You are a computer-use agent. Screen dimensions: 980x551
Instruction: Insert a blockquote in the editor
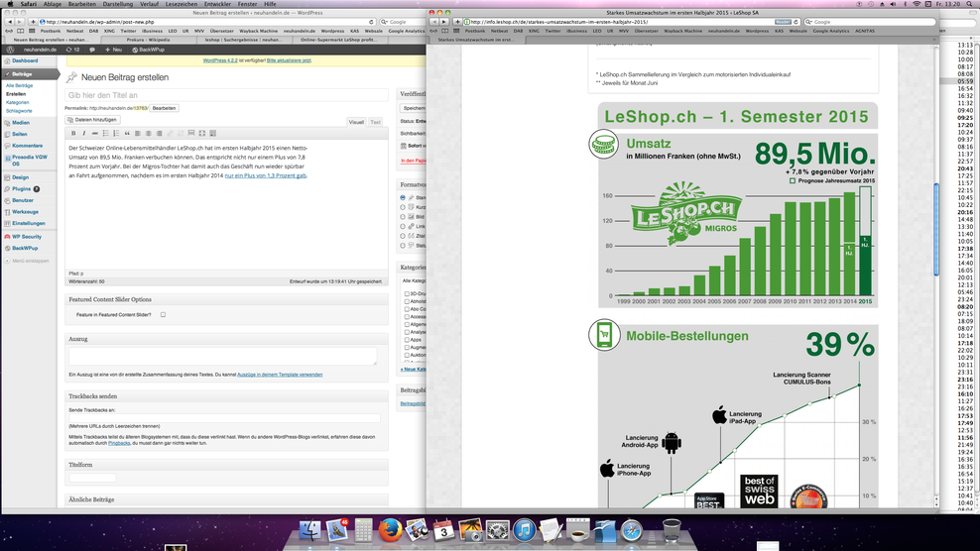[127, 133]
